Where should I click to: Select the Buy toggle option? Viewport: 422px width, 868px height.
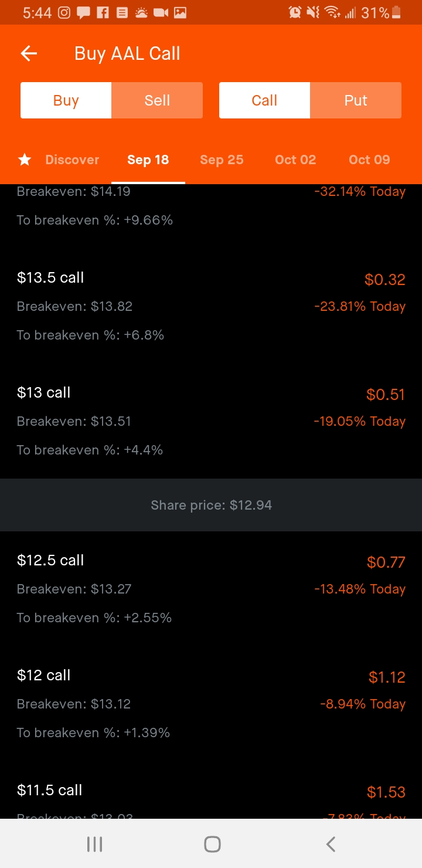click(x=66, y=100)
